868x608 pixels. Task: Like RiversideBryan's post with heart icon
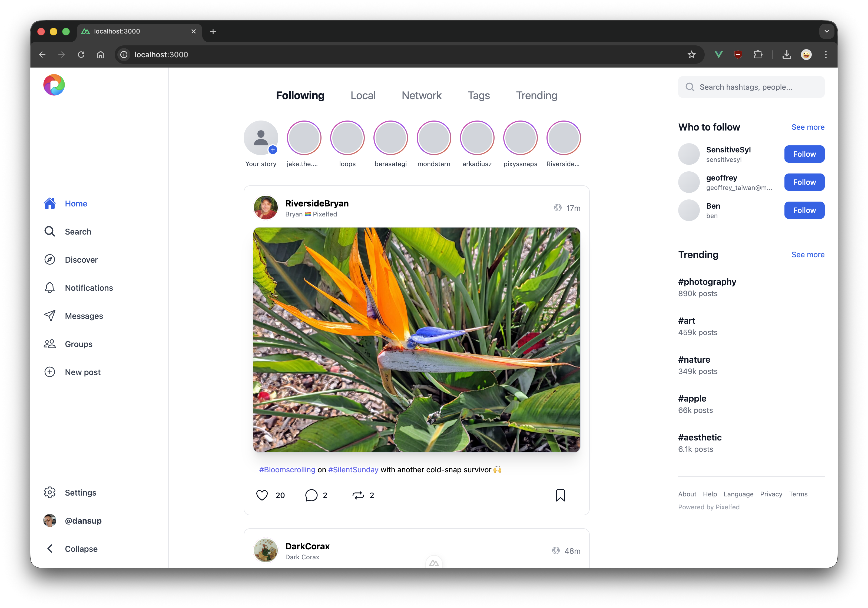(x=261, y=495)
